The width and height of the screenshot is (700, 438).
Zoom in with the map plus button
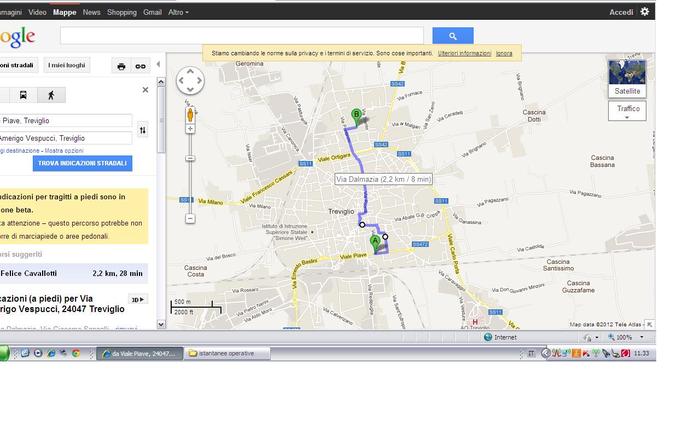(x=190, y=129)
